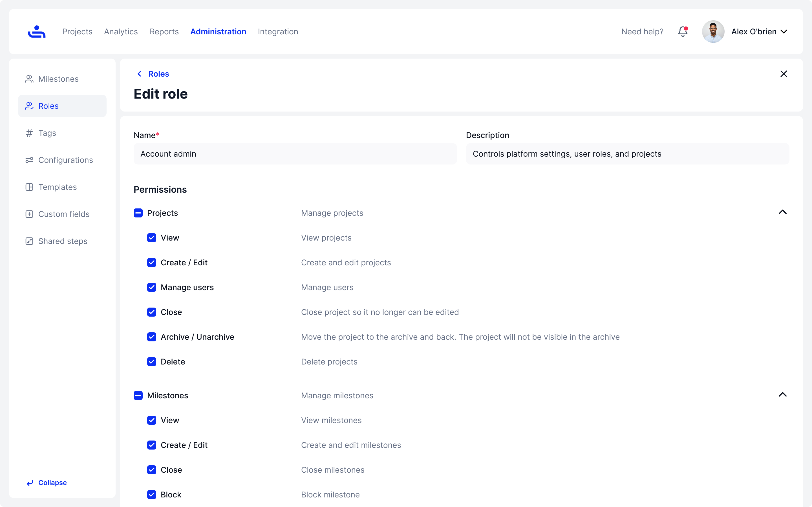Click the Tags hashtag icon
Viewport: 812px width, 507px height.
[x=29, y=133]
